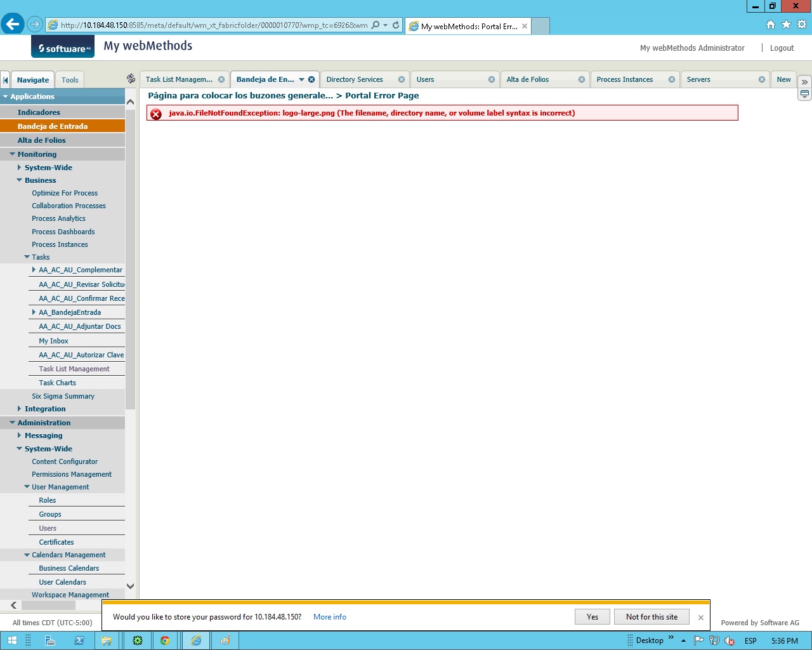Viewport: 812px width, 650px height.
Task: Open File Explorer on the taskbar
Action: [107, 640]
